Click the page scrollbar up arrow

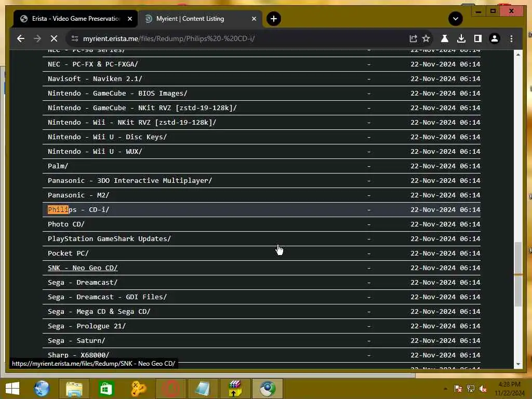(518, 54)
